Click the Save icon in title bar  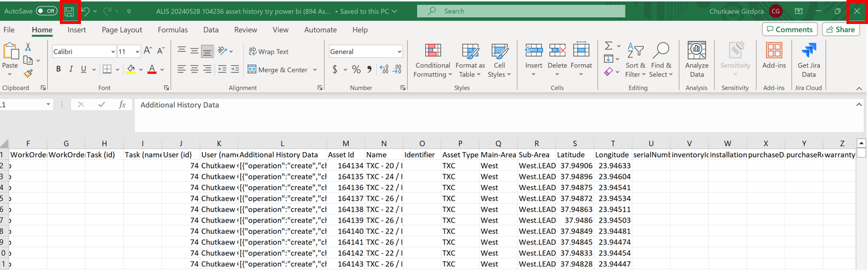coord(69,12)
